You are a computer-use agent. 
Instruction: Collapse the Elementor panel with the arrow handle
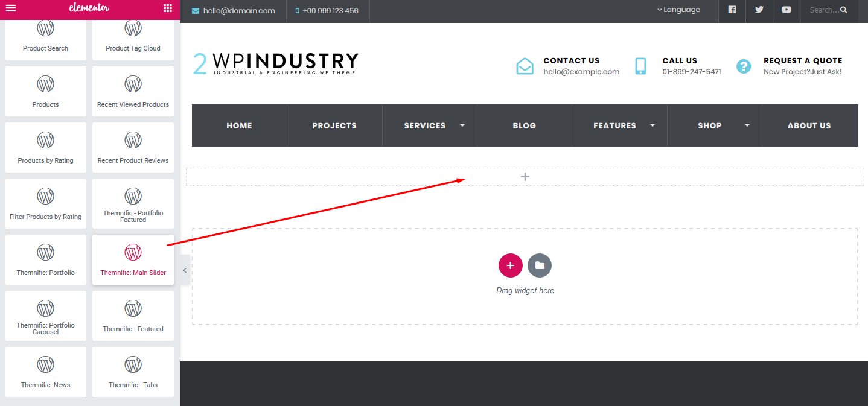pyautogui.click(x=185, y=271)
